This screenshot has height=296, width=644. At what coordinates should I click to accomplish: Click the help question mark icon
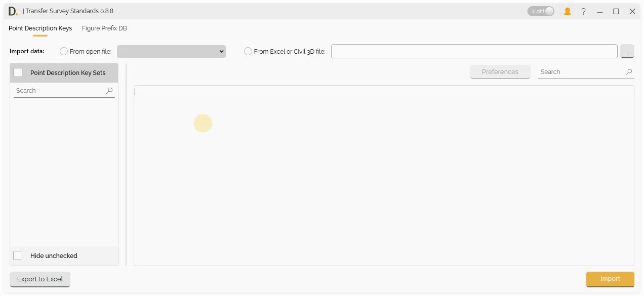point(583,11)
